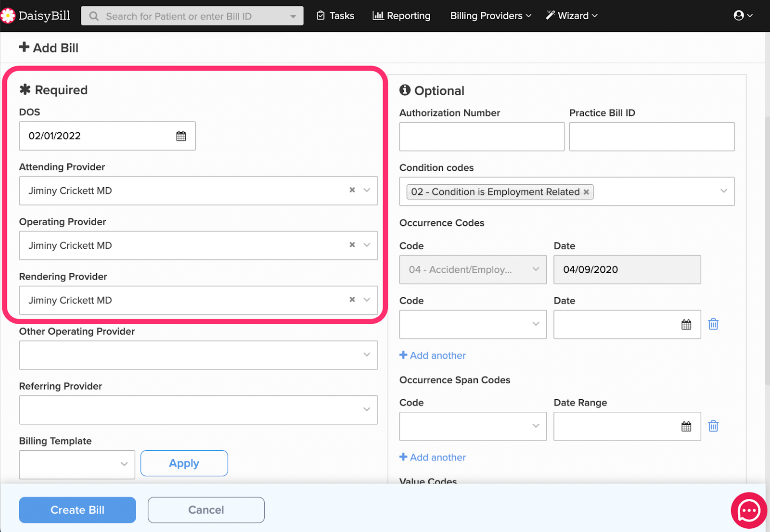Open the chat support bubble
The height and width of the screenshot is (532, 770).
click(x=749, y=510)
